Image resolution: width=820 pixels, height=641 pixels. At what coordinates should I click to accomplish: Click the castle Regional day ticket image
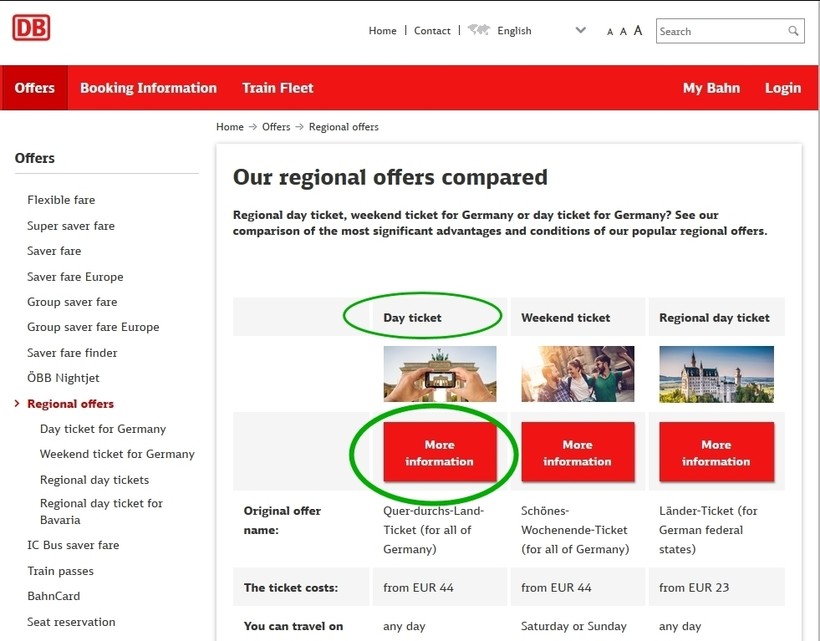(716, 373)
